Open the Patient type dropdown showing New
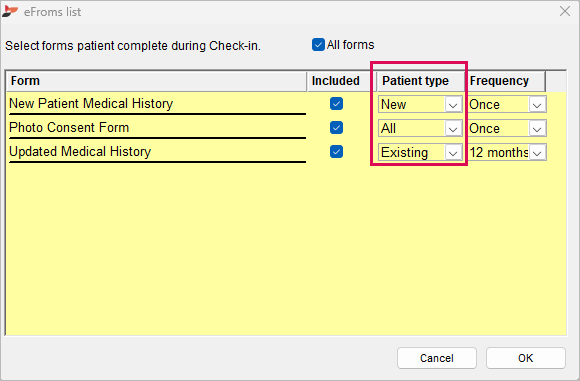The height and width of the screenshot is (381, 580). [420, 104]
